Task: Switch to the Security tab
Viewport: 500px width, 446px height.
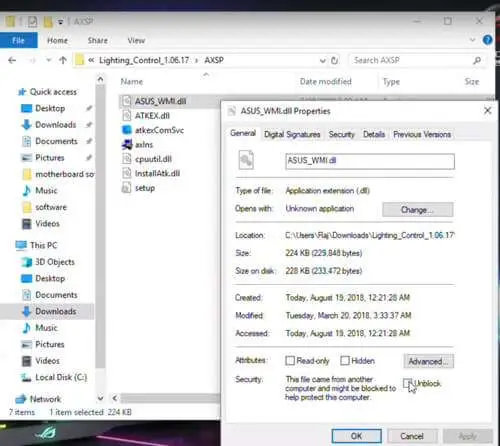Action: 342,134
